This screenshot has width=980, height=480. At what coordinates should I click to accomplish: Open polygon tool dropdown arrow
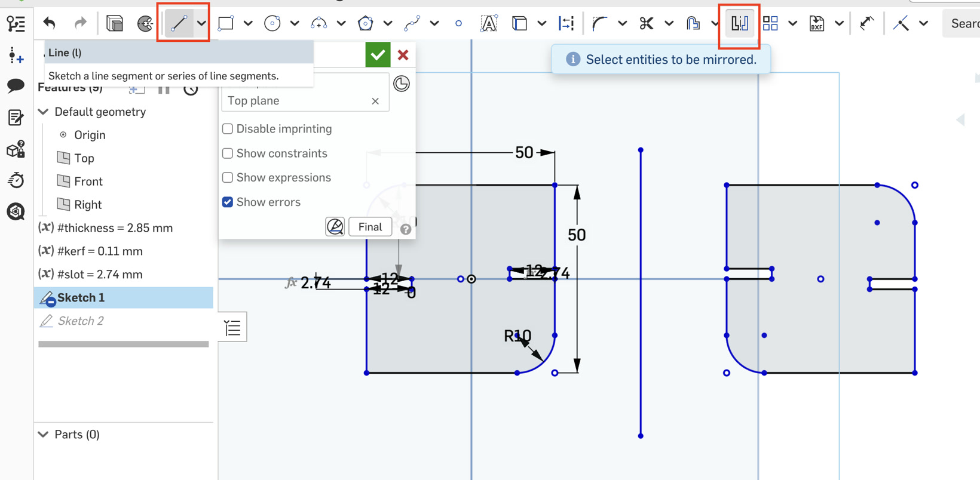(x=388, y=24)
